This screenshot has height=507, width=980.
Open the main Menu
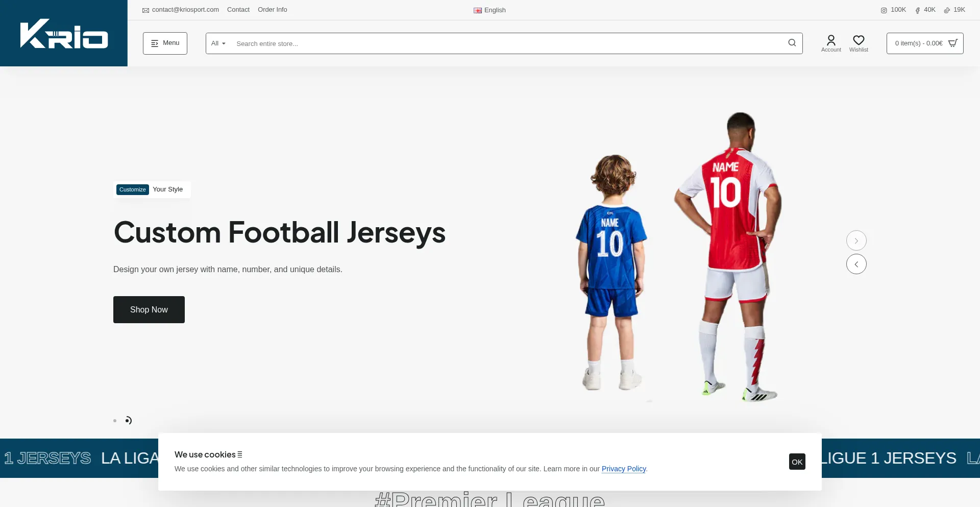tap(165, 43)
